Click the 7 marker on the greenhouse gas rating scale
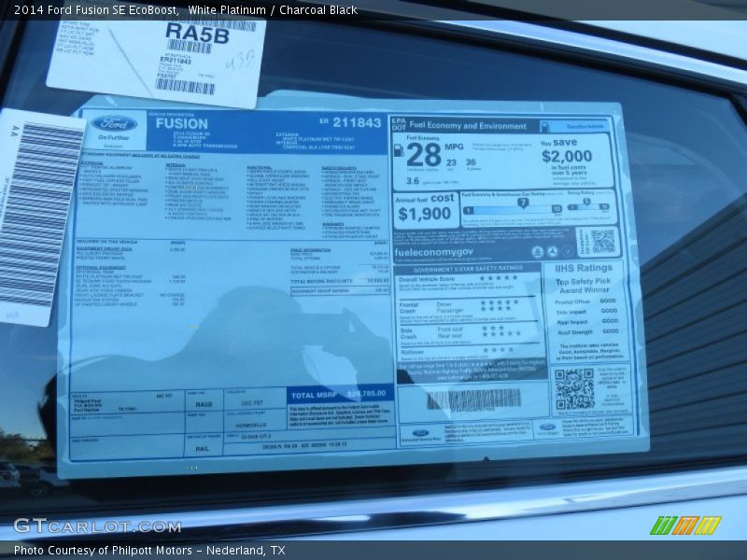Screen dimensions: 747x560 523,203
